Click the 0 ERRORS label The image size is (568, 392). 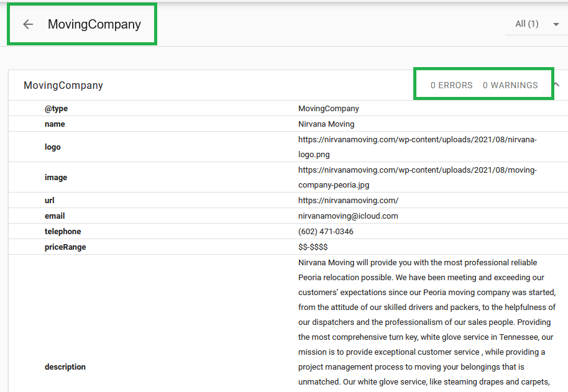coord(451,85)
